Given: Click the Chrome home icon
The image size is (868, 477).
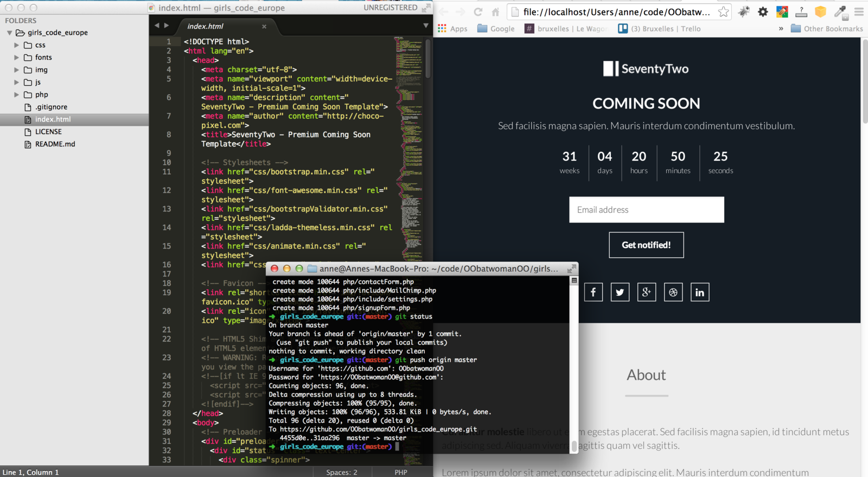Looking at the screenshot, I should pos(495,12).
